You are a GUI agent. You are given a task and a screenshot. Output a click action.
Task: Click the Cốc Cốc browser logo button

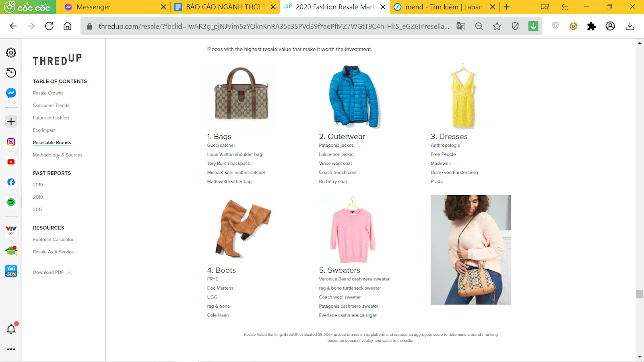pyautogui.click(x=28, y=7)
